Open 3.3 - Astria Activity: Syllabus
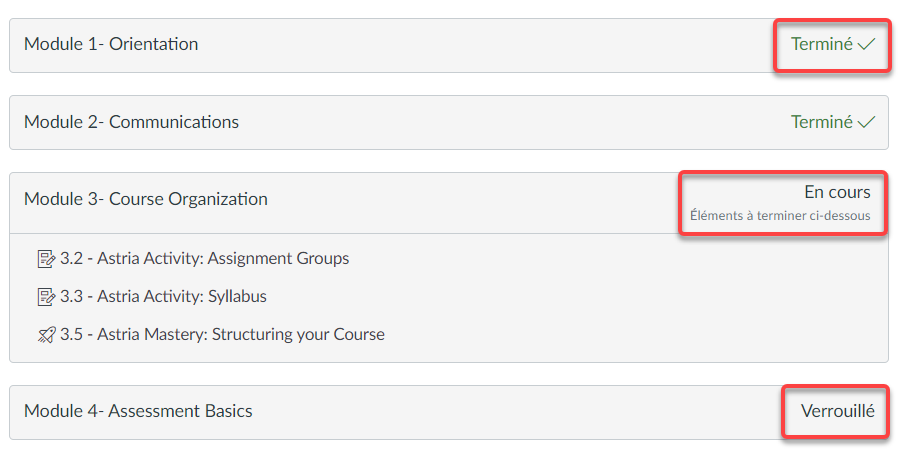Screen dimensions: 901x451 [x=163, y=296]
